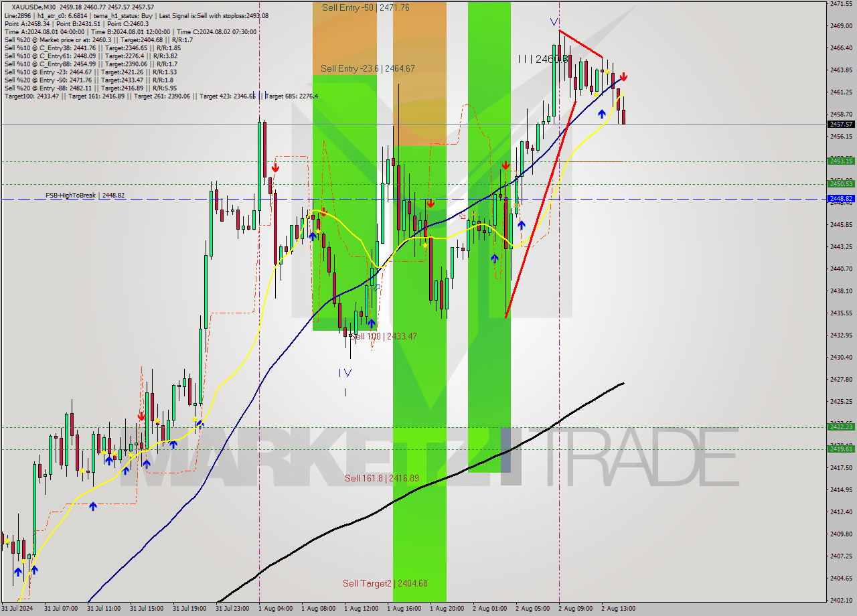Click the green price tag 2453.15
Image resolution: width=857 pixels, height=616 pixels.
[841, 161]
